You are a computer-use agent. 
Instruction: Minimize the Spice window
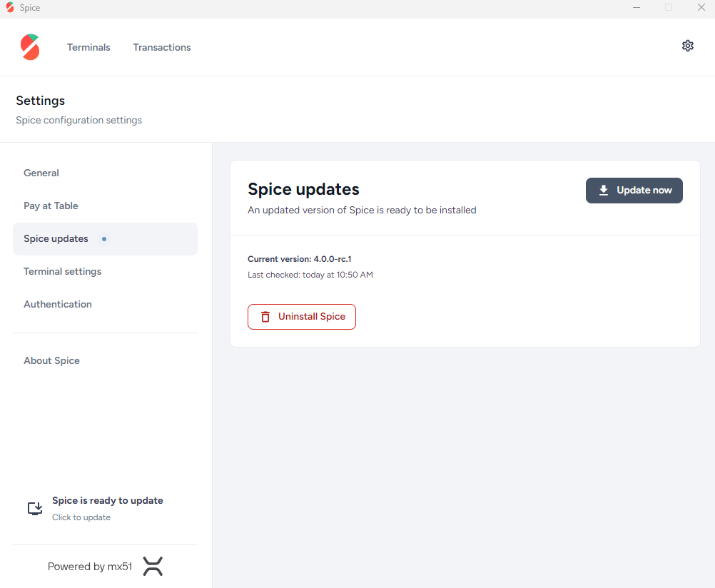pos(637,7)
